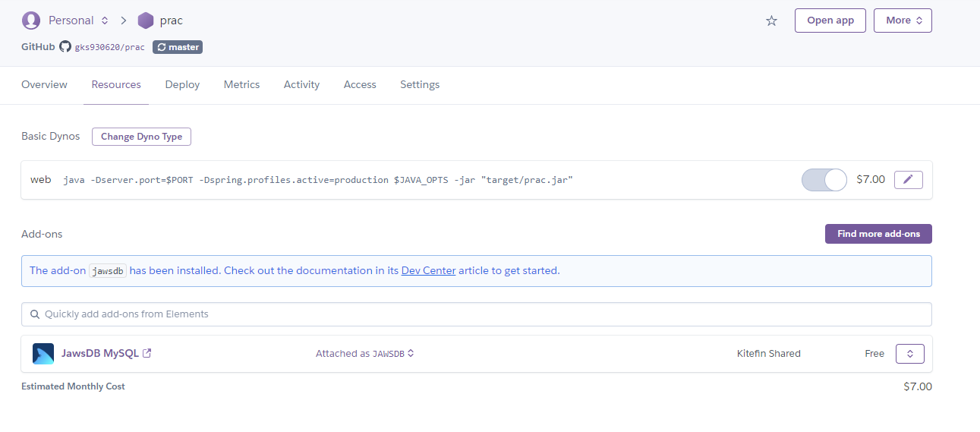
Task: Click the JawsDB MySQL logo icon
Action: coord(43,354)
